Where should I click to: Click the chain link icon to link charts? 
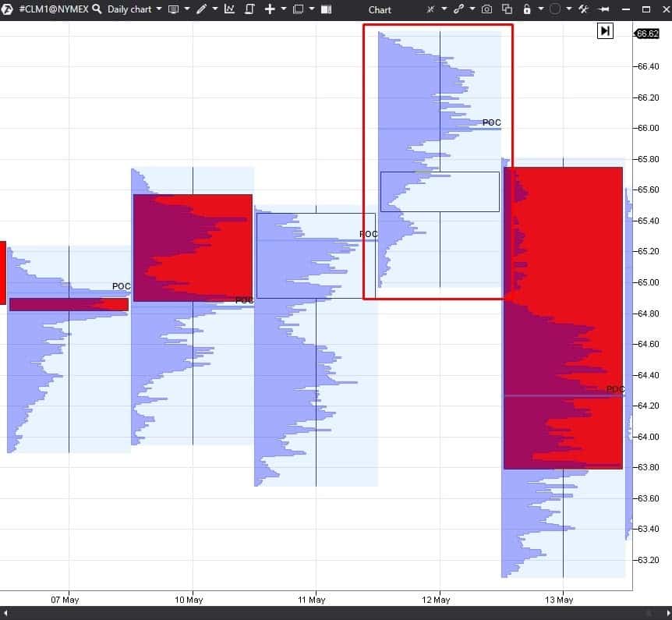460,9
